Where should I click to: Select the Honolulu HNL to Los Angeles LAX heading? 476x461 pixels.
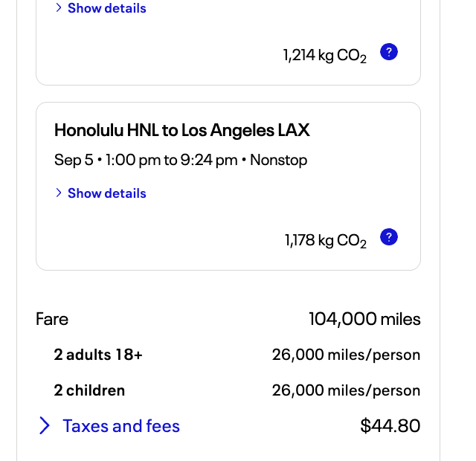click(x=181, y=130)
